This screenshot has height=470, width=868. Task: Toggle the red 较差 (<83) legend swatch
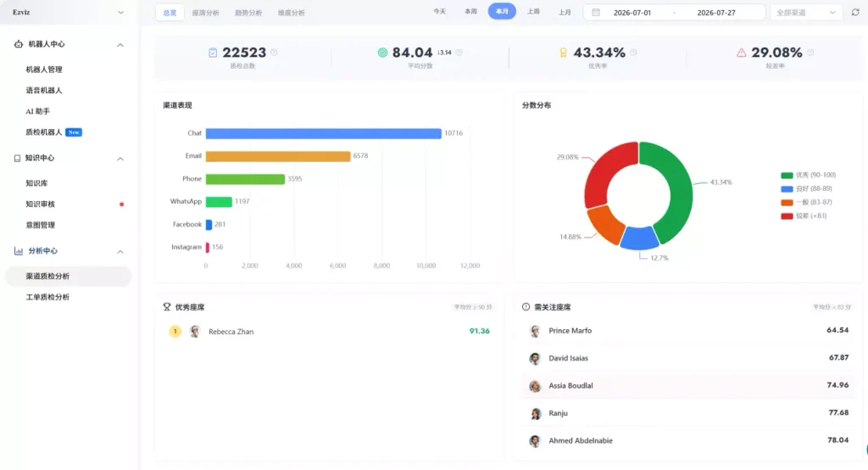click(787, 216)
